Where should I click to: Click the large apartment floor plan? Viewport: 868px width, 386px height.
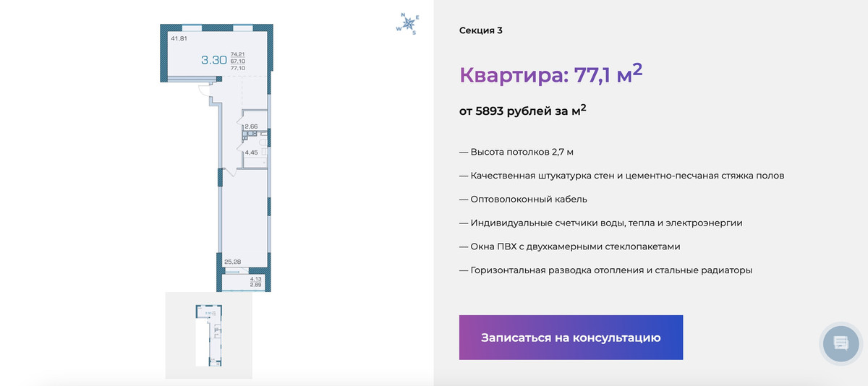click(217, 158)
